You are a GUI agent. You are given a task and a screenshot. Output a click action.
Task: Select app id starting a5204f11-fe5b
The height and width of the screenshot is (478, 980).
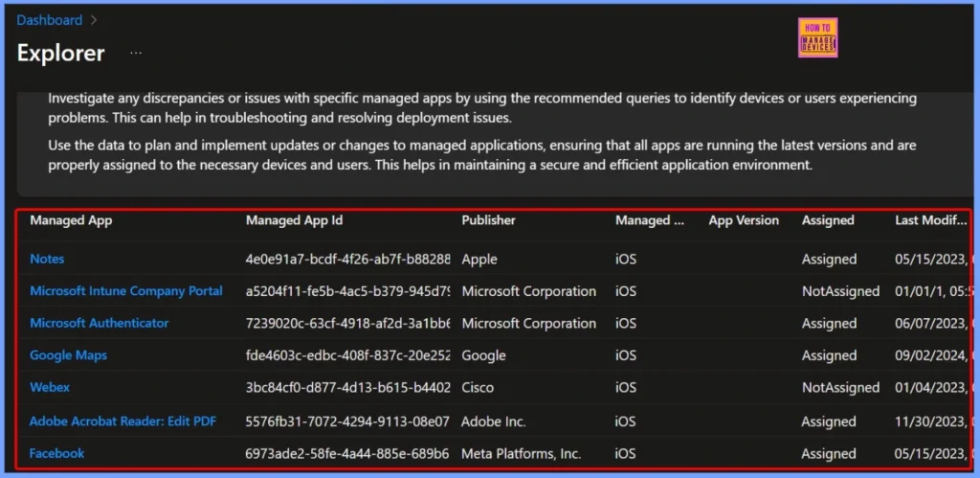(x=348, y=291)
